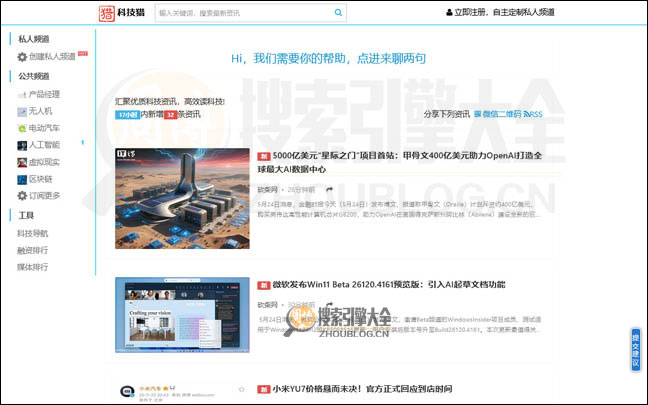Select the 人工智能 channel icon
Screen dimensions: 648x405
(x=22, y=145)
